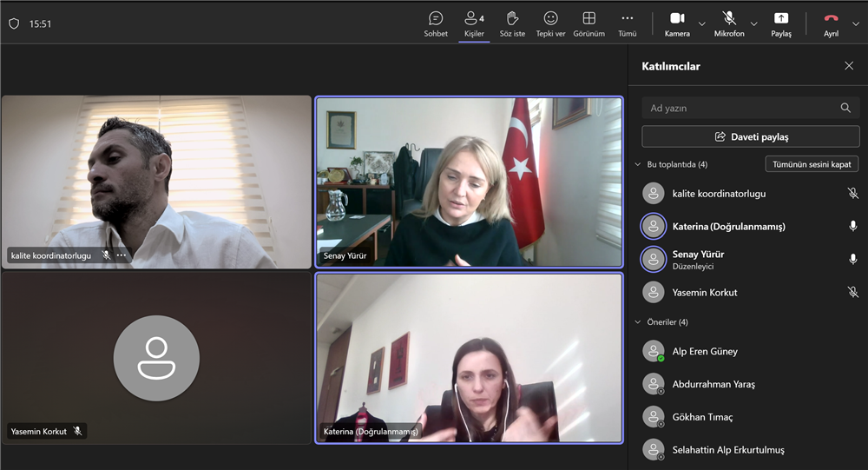
Task: Click the Ad yazın search field
Action: [742, 108]
